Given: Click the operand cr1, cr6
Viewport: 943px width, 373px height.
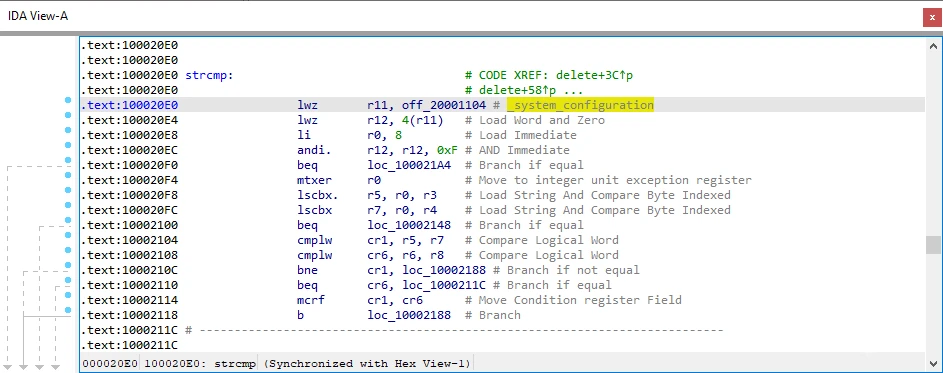Looking at the screenshot, I should tap(395, 300).
